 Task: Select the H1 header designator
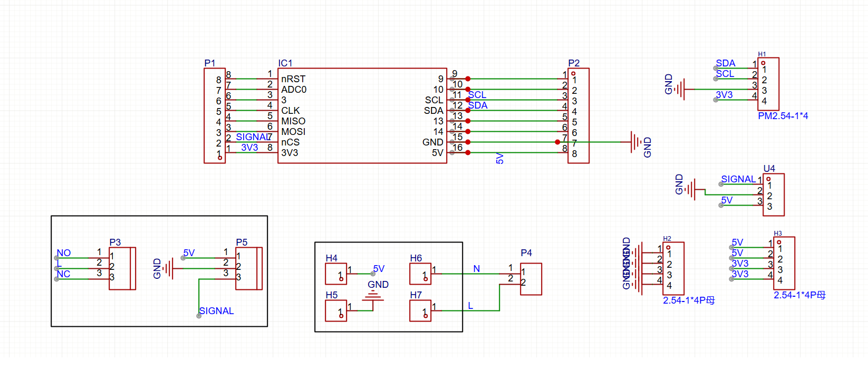pos(762,54)
